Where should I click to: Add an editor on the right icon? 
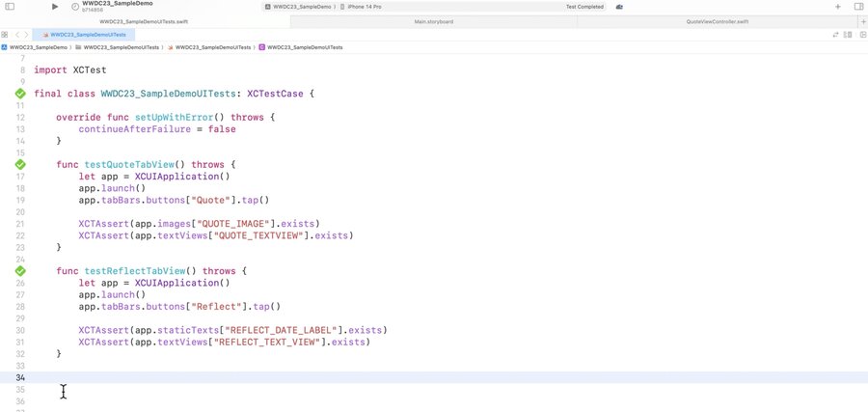pos(861,35)
